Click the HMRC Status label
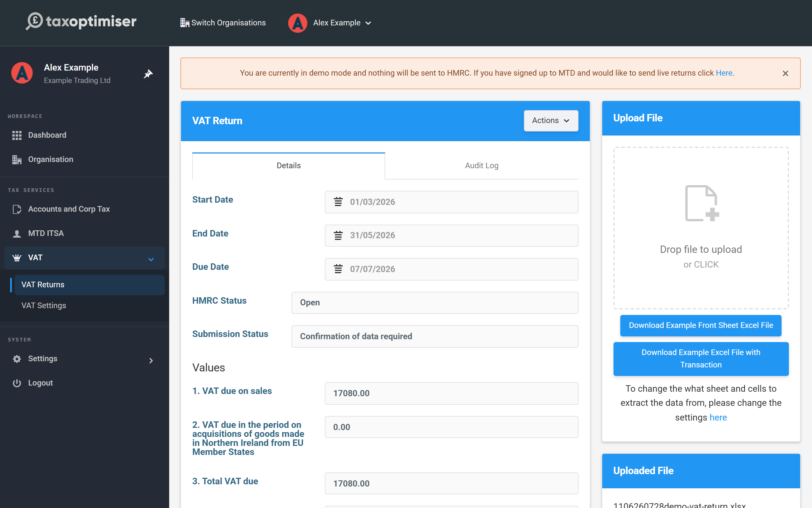Image resolution: width=812 pixels, height=508 pixels. (x=219, y=300)
